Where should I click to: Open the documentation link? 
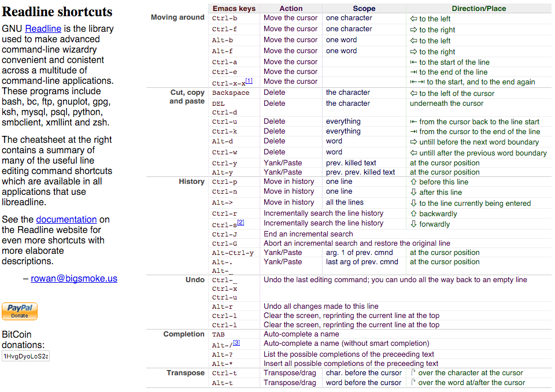click(x=66, y=220)
